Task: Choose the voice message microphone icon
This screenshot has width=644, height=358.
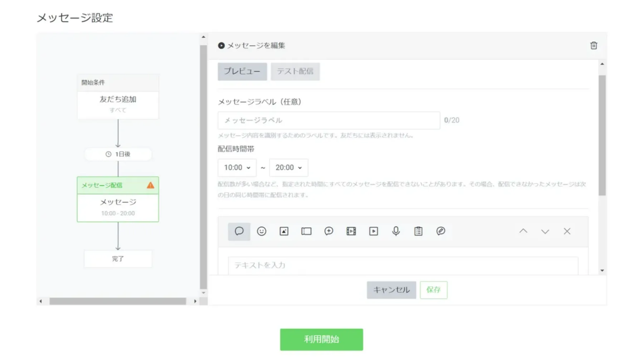Action: tap(396, 231)
